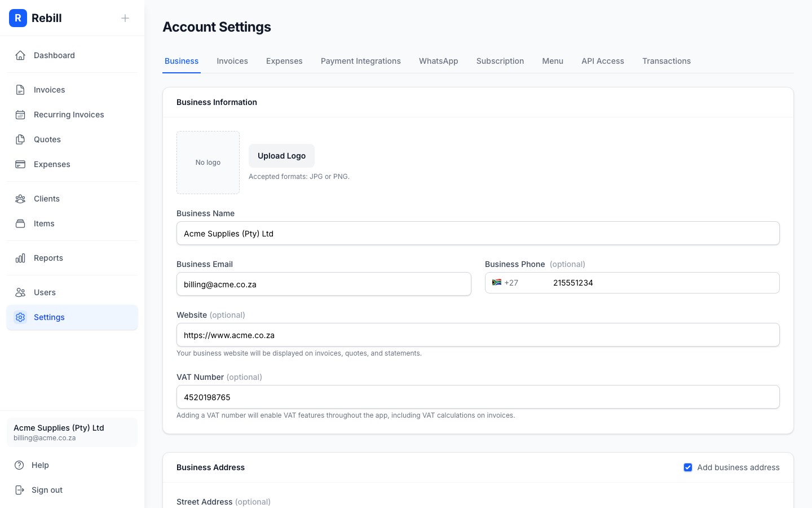Open Recurring Invoices from the sidebar
This screenshot has height=508, width=812.
coord(20,115)
